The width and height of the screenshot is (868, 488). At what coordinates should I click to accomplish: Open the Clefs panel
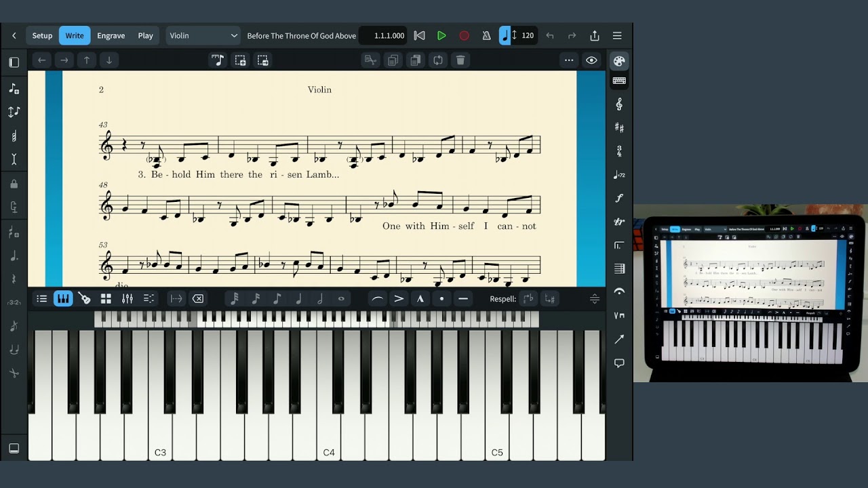(619, 104)
